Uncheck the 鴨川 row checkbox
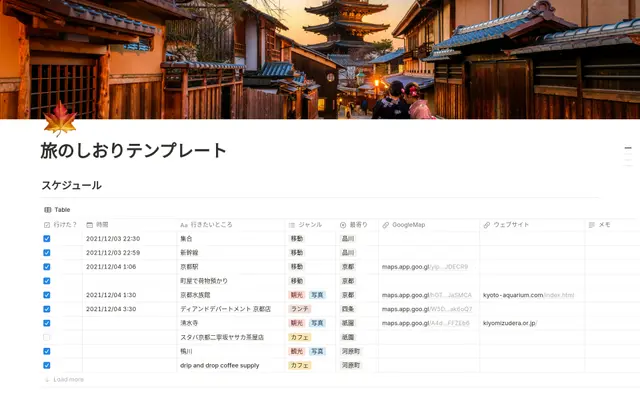Image resolution: width=640 pixels, height=399 pixels. click(47, 351)
